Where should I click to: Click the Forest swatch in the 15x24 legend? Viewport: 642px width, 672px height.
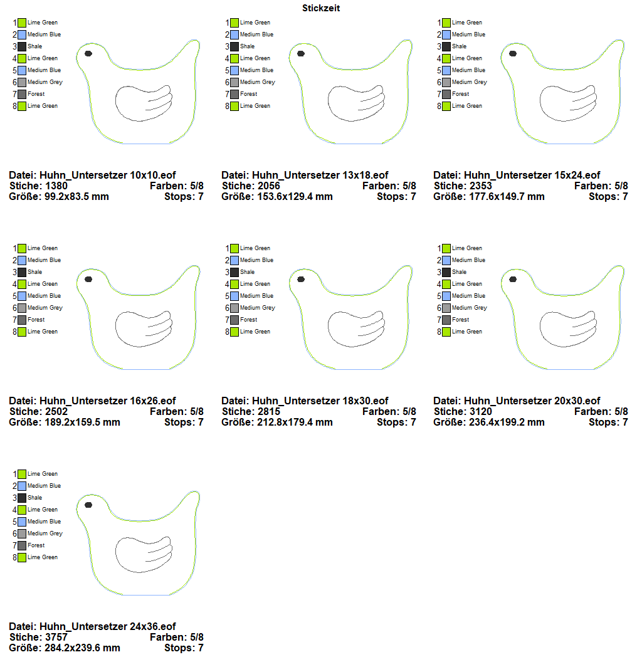[446, 94]
